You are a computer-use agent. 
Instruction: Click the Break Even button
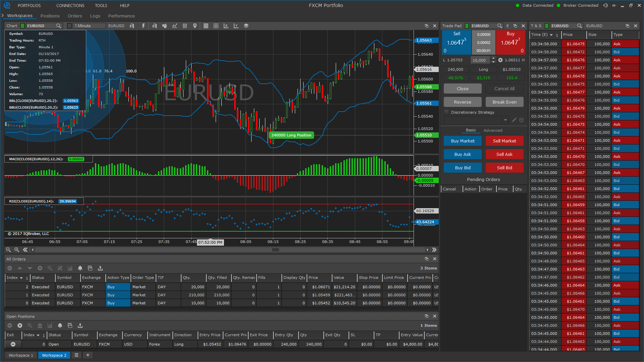(504, 102)
